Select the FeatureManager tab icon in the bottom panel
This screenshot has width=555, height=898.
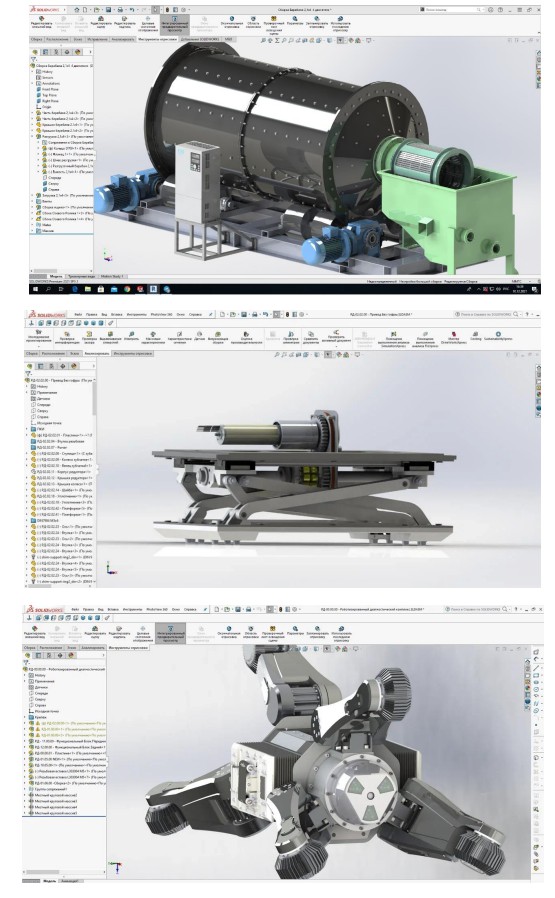(30, 655)
